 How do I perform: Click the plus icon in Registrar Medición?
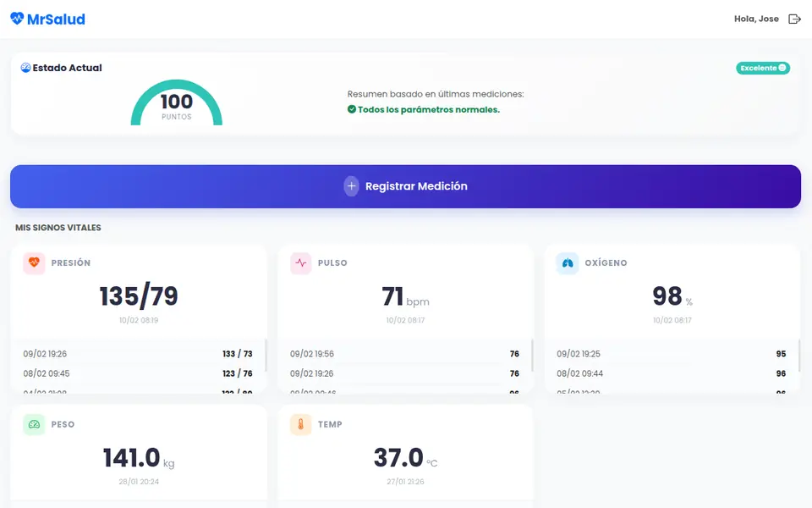pos(351,186)
